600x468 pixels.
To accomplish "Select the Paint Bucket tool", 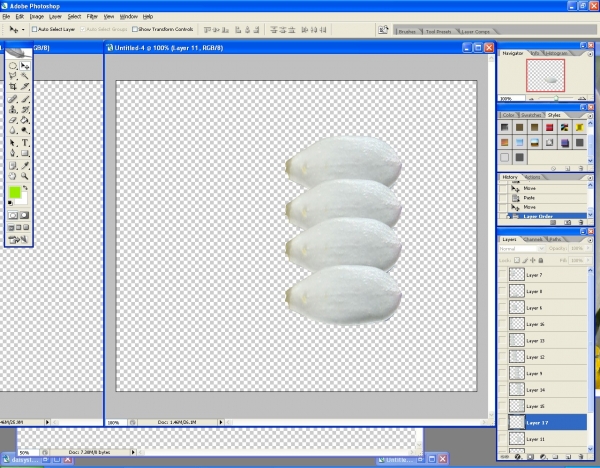I will click(24, 120).
